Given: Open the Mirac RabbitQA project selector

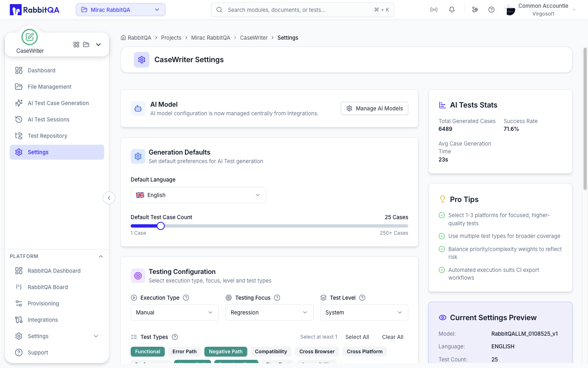Looking at the screenshot, I should (120, 10).
